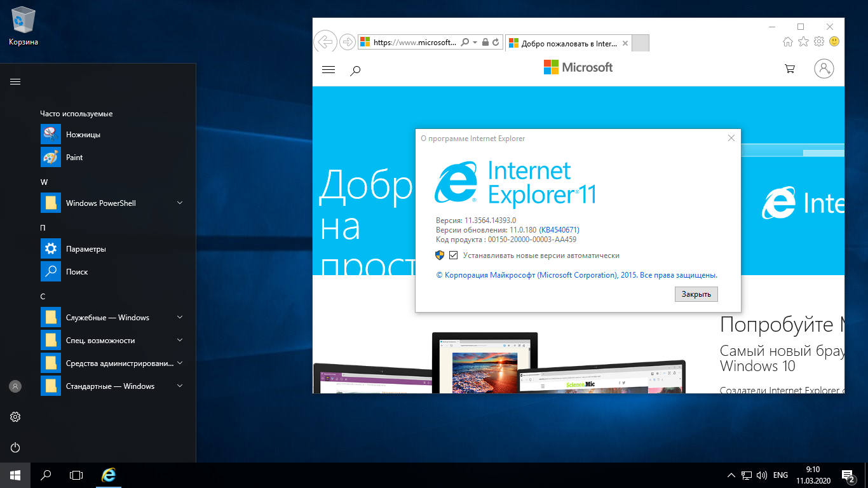Close the About Internet Explorer dialog via X
The width and height of the screenshot is (868, 488).
[731, 138]
